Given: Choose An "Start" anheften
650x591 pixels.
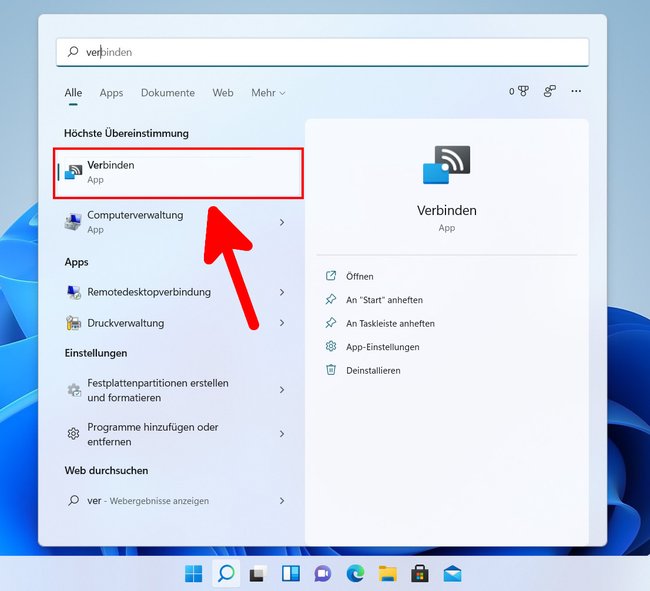Looking at the screenshot, I should point(384,300).
